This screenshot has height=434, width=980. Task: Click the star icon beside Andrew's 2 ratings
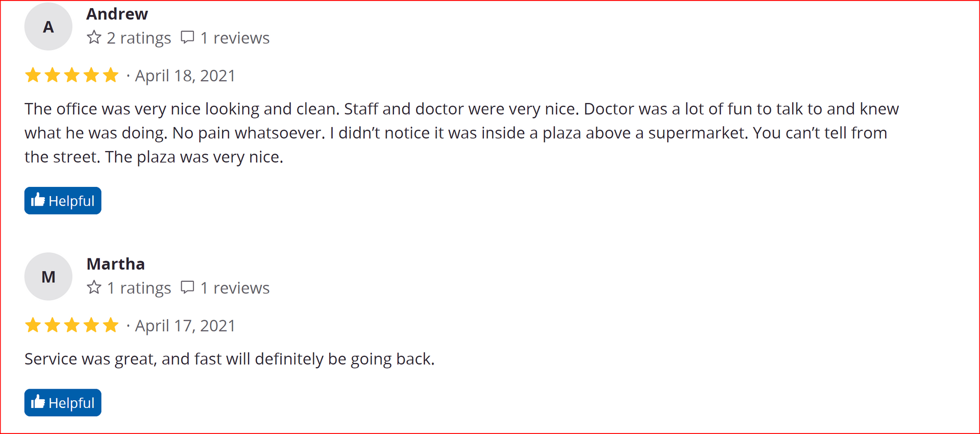point(94,37)
